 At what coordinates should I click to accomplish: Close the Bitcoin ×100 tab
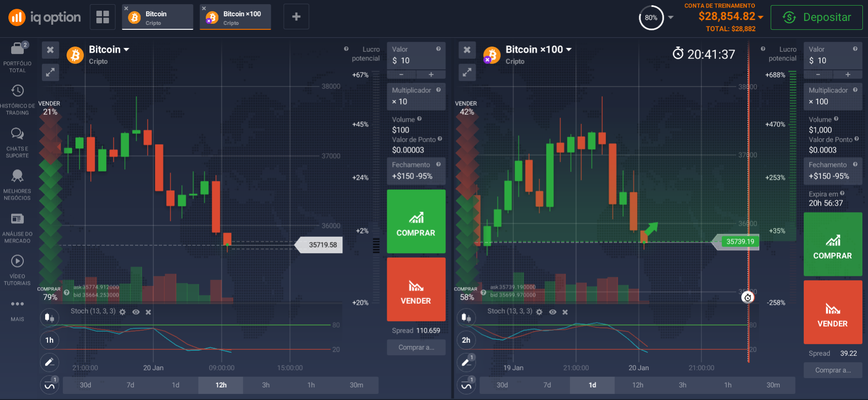point(204,8)
